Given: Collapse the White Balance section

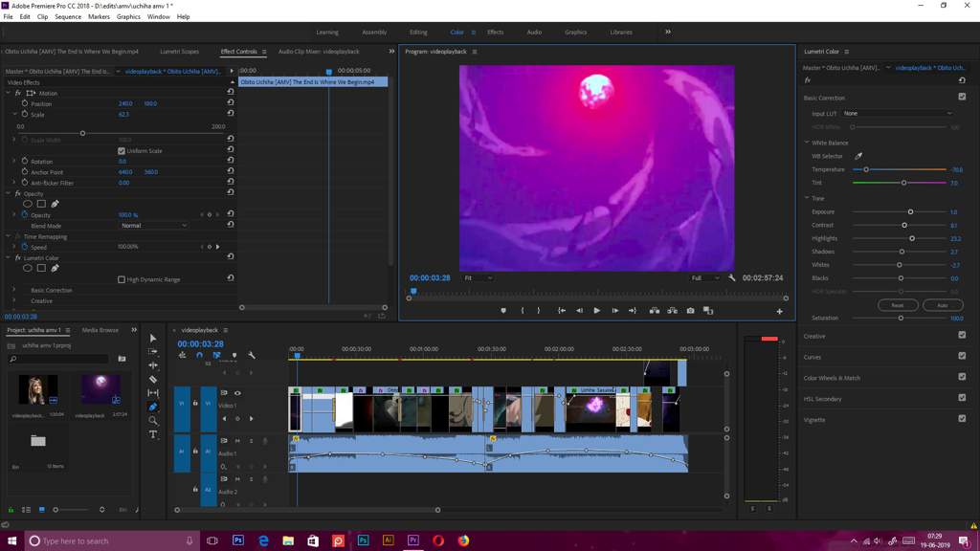Looking at the screenshot, I should tap(807, 143).
